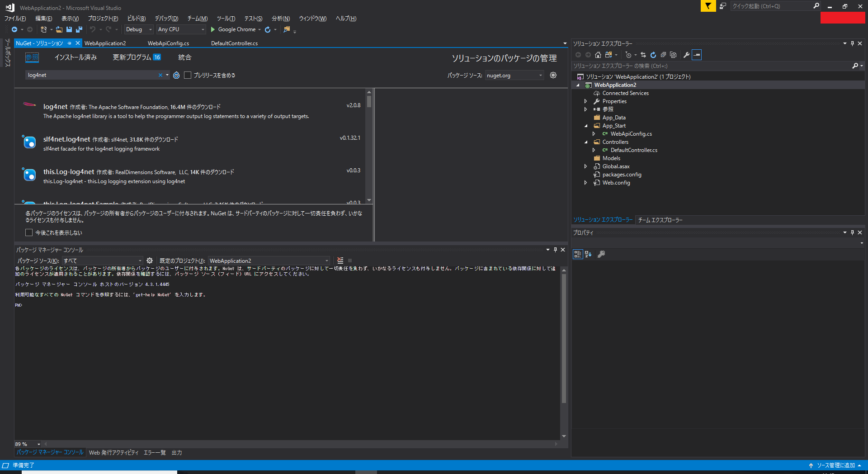868x474 pixels.
Task: Click Alphabetical sort icon in Properties panel
Action: 588,254
